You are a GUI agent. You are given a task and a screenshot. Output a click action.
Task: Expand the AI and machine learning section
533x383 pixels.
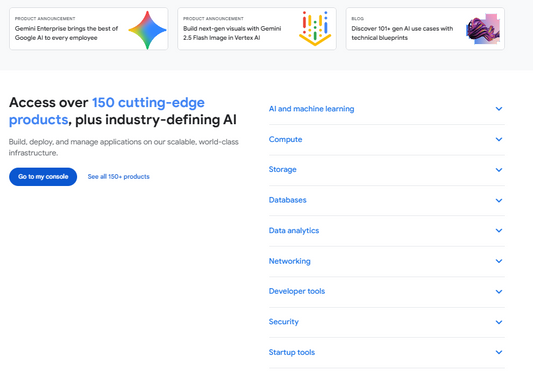tap(386, 109)
